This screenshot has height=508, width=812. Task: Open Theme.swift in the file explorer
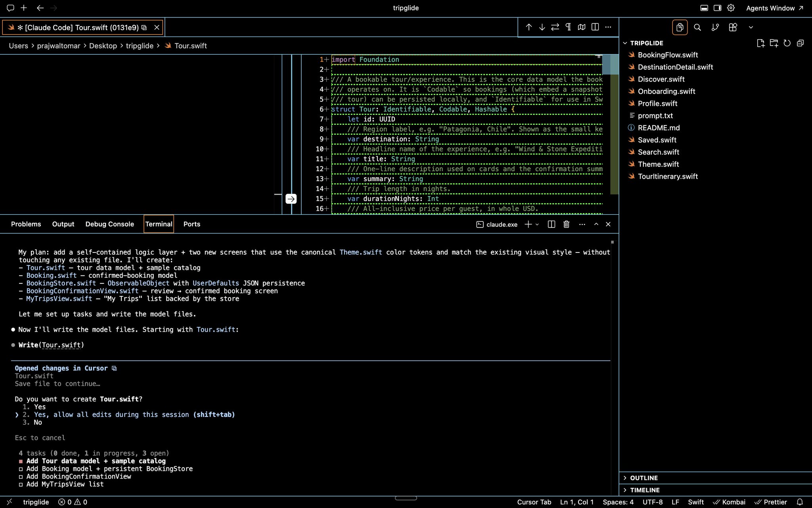658,164
